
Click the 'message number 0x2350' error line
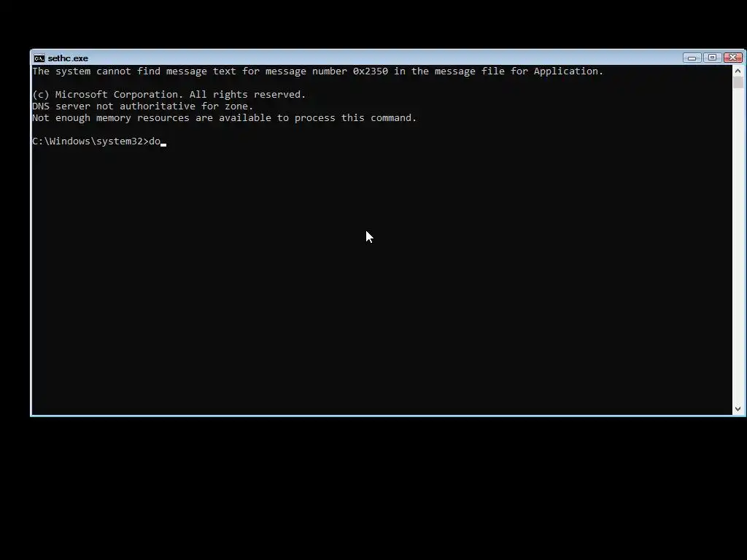[x=318, y=71]
